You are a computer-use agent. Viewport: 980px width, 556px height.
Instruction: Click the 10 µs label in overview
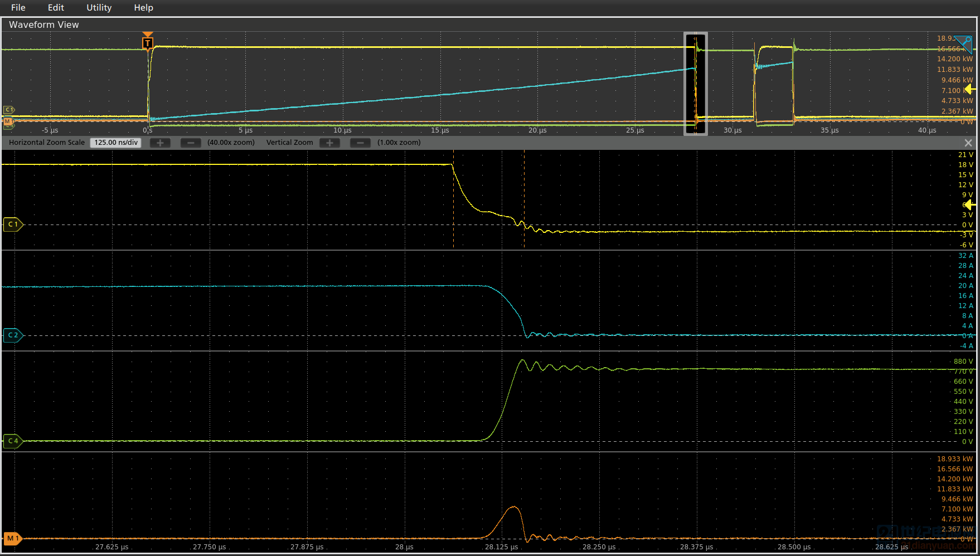click(342, 130)
